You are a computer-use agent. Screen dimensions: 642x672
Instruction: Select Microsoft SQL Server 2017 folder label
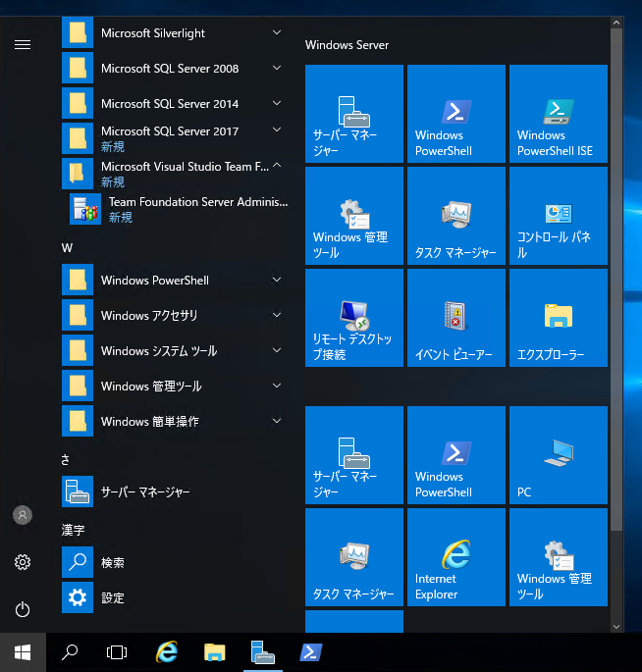[170, 131]
